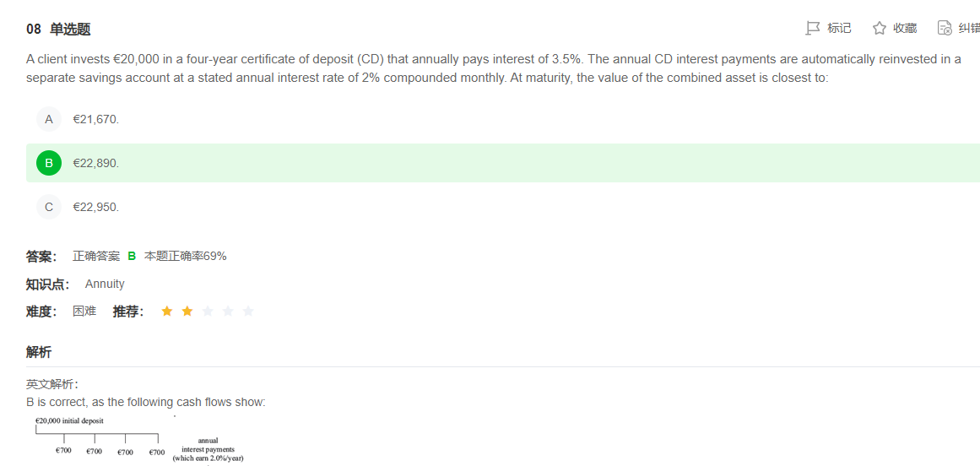
Task: Click the error correction document icon
Action: click(945, 28)
